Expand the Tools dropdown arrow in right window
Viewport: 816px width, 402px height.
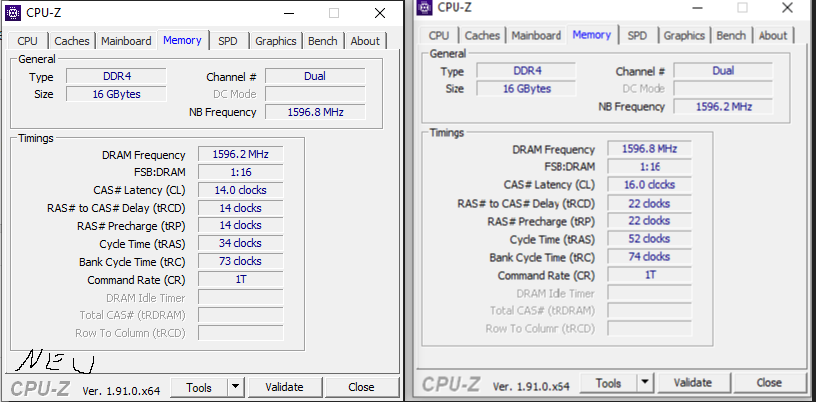coord(645,383)
